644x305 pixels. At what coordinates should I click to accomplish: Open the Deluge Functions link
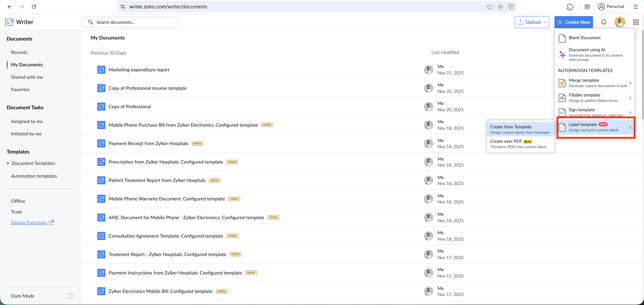point(29,223)
